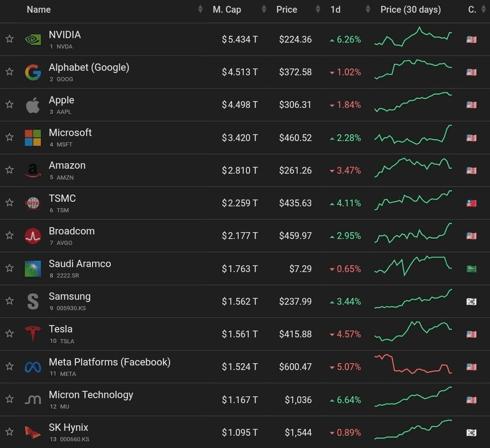Click the Micron Technology logo
490x448 pixels.
[x=33, y=399]
